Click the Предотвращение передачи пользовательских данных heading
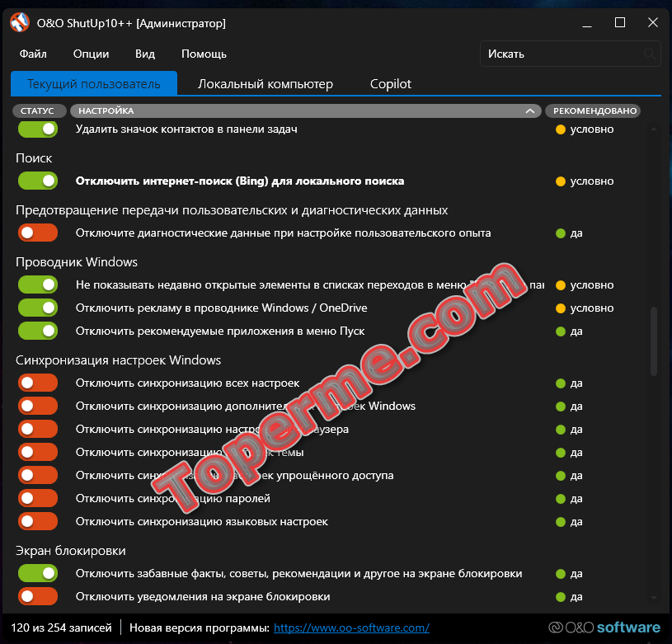 pyautogui.click(x=232, y=210)
